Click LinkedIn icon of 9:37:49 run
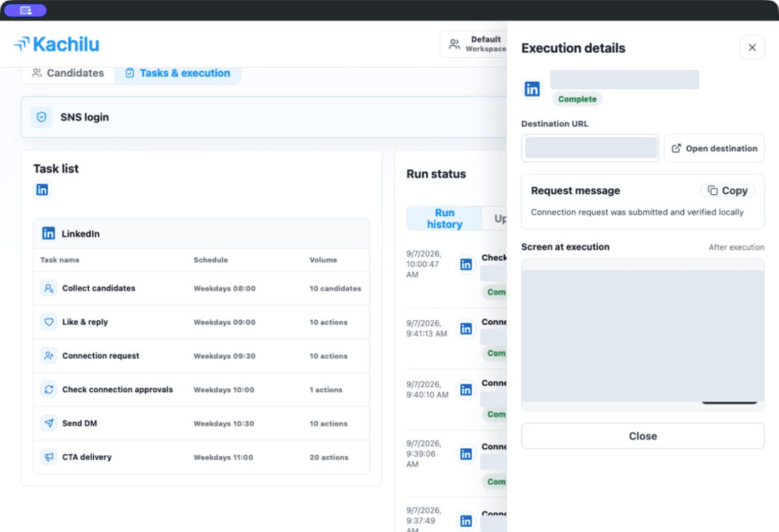 (466, 521)
